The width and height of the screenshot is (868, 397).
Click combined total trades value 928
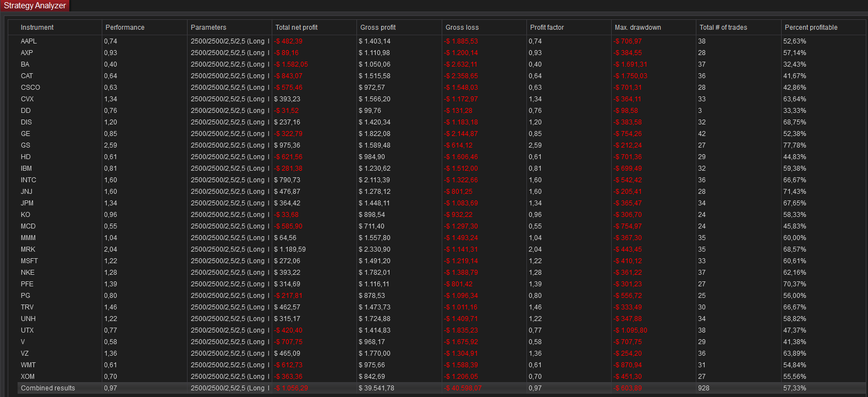click(x=704, y=388)
